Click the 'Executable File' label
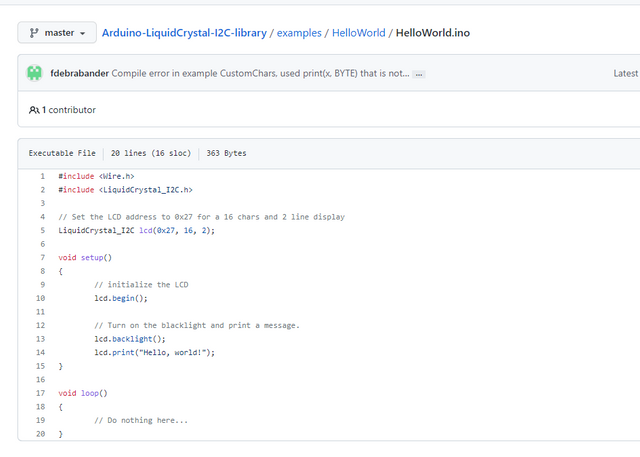 coord(62,153)
